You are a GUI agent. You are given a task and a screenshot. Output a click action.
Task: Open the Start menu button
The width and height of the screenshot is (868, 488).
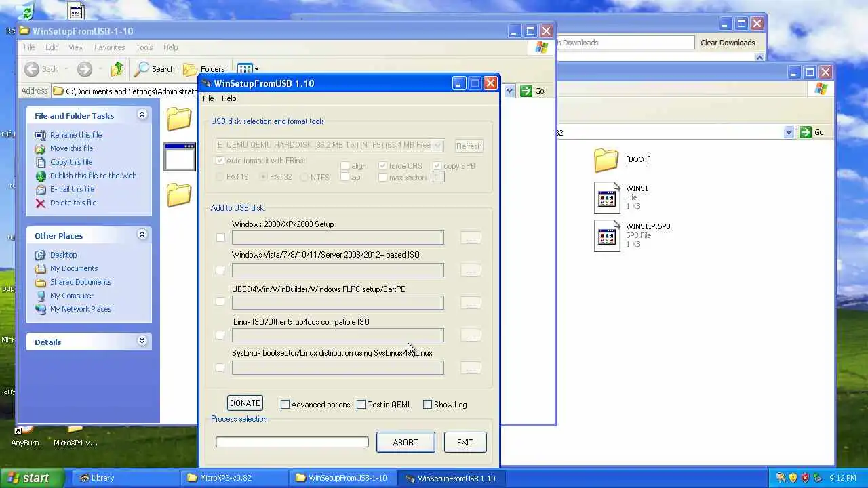pos(33,478)
